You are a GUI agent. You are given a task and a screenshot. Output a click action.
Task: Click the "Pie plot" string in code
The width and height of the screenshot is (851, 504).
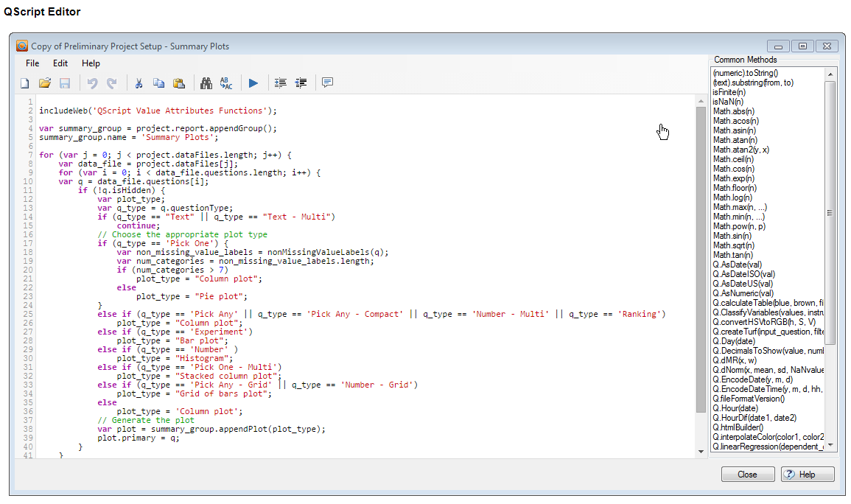tap(219, 296)
